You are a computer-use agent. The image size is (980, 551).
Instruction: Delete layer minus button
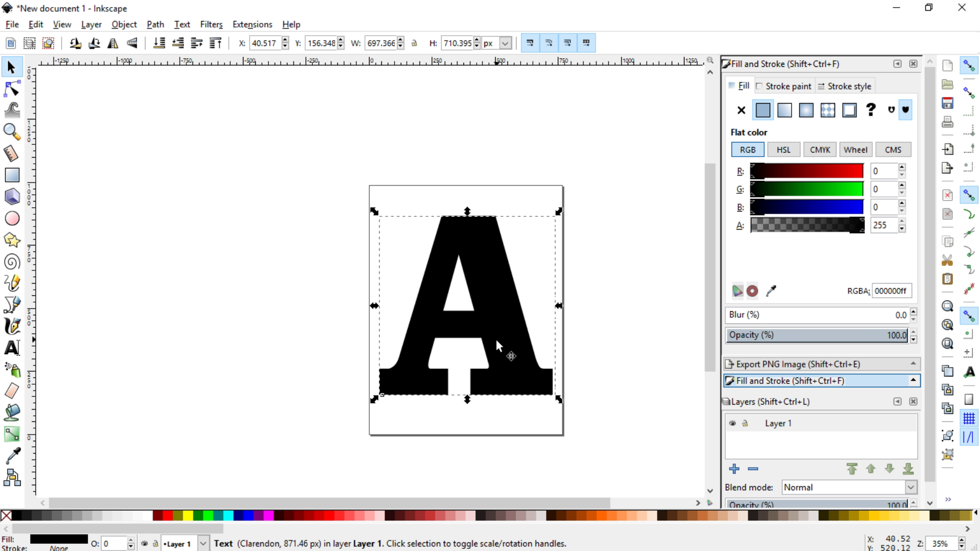(753, 469)
